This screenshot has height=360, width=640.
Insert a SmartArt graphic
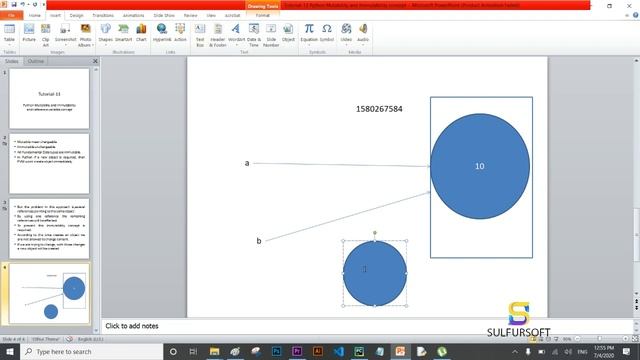coord(123,33)
